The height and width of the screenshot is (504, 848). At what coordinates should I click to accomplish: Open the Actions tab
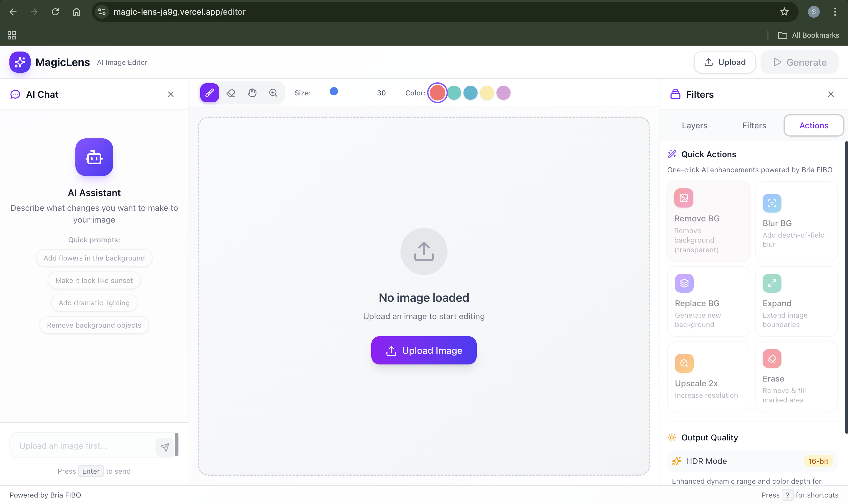(x=813, y=126)
